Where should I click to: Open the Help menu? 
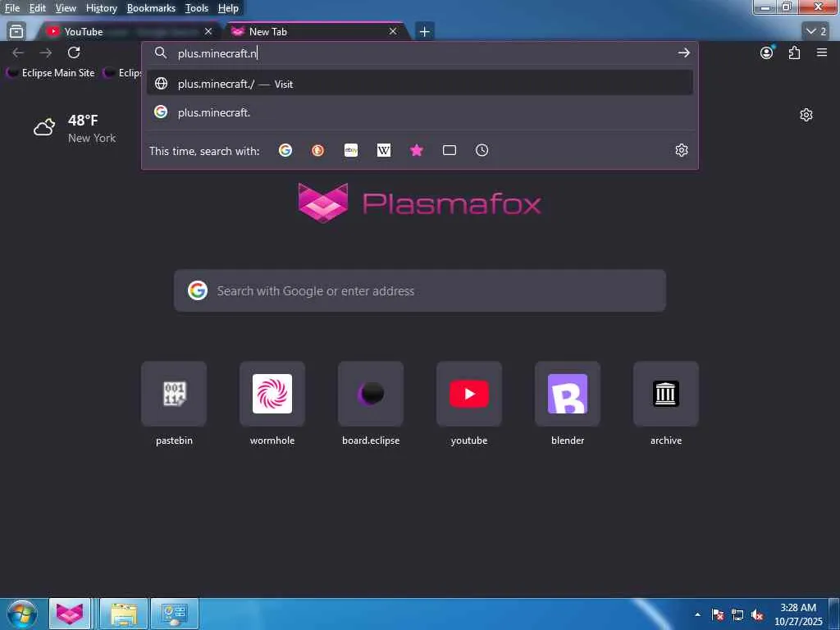[228, 8]
